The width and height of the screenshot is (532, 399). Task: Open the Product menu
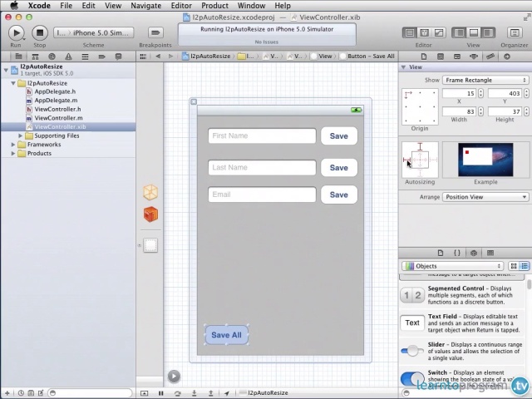(214, 6)
